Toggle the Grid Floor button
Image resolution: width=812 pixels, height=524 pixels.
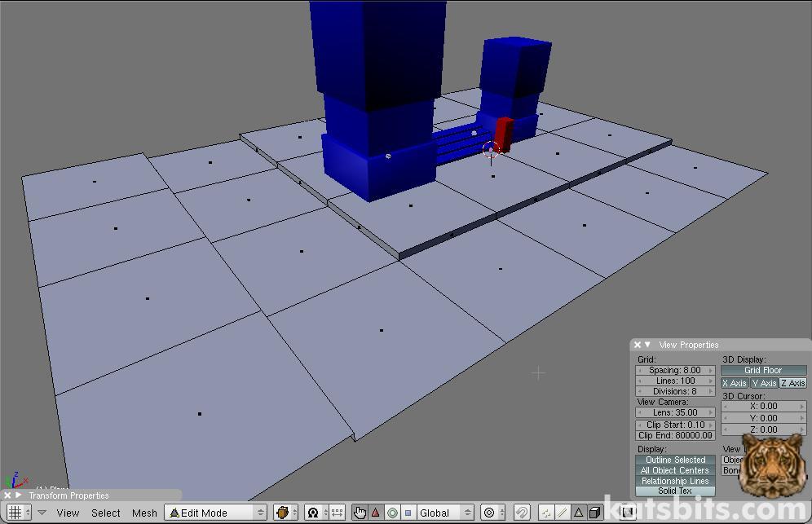tap(763, 370)
